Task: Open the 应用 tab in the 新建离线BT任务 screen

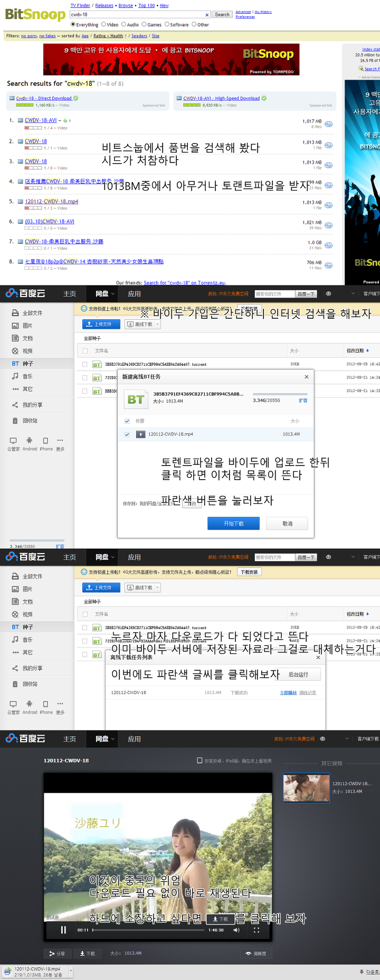Action: click(x=135, y=294)
